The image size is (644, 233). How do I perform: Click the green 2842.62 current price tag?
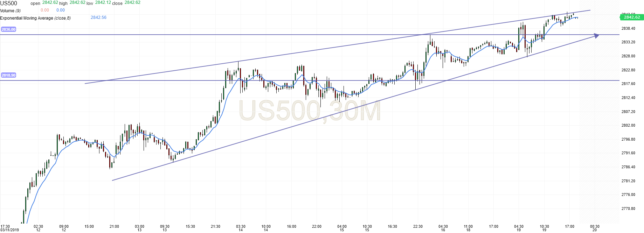click(x=632, y=17)
